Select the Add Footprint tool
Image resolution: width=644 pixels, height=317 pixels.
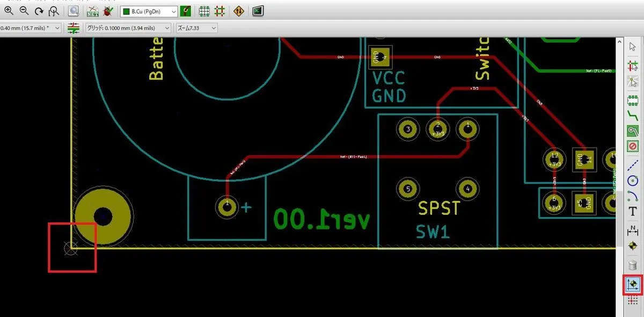[x=633, y=100]
